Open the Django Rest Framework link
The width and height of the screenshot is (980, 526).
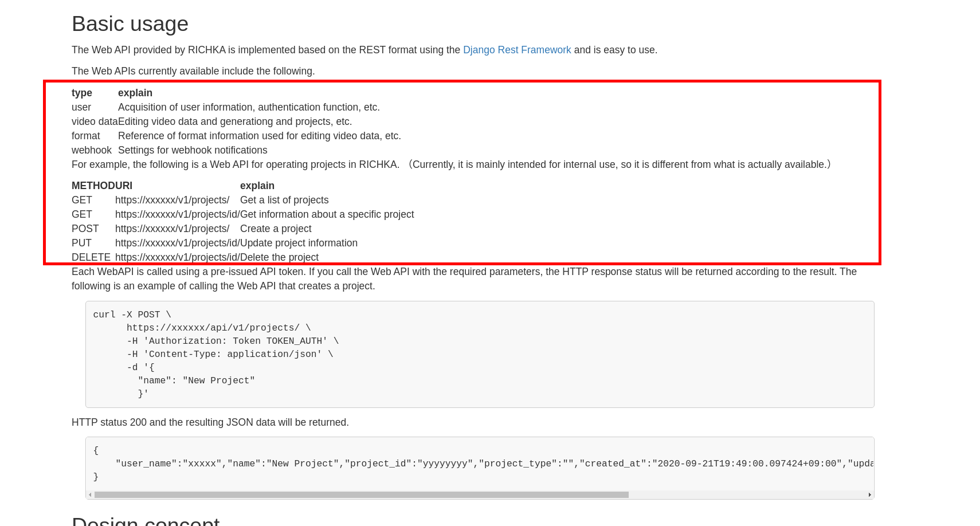(516, 50)
